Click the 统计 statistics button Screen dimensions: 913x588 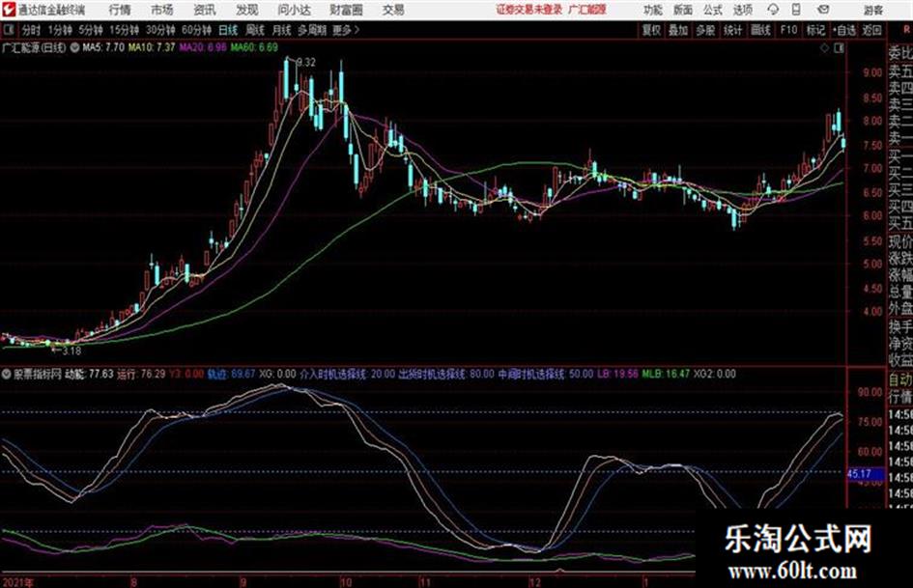coord(733,30)
